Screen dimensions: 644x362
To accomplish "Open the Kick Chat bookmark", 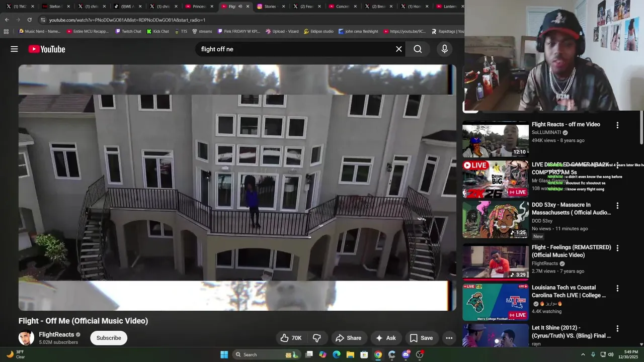I will tap(158, 31).
